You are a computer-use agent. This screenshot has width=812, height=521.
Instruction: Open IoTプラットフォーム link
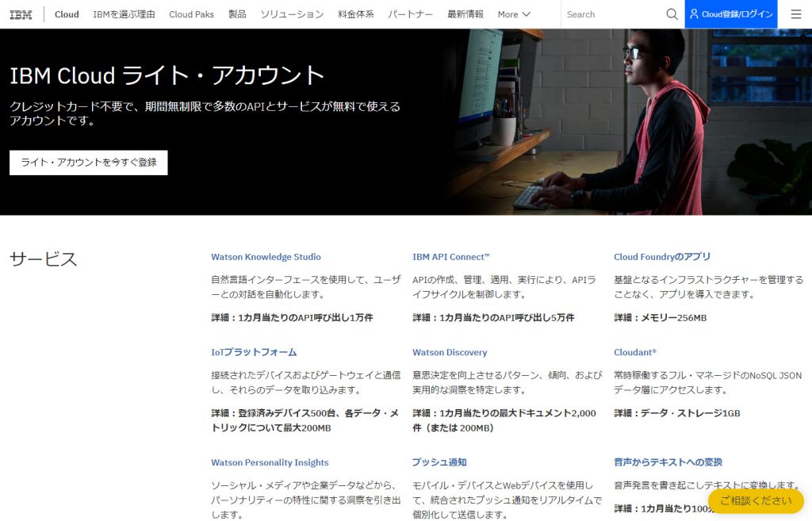(x=254, y=352)
